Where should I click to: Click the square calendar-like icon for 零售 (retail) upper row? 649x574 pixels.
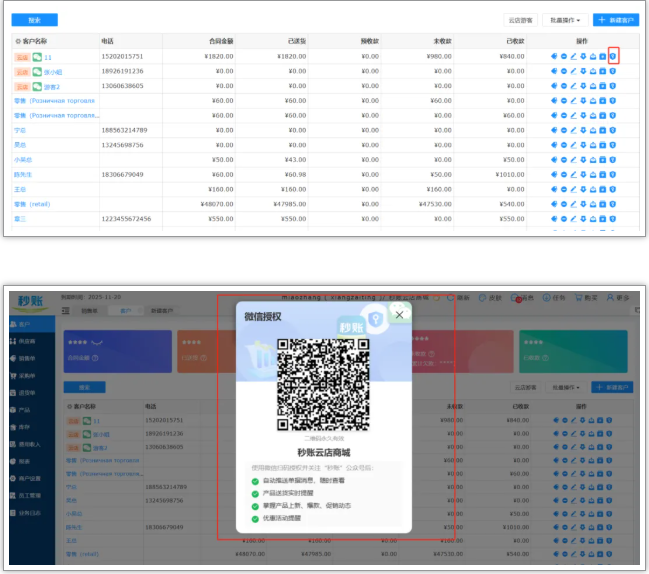click(603, 204)
